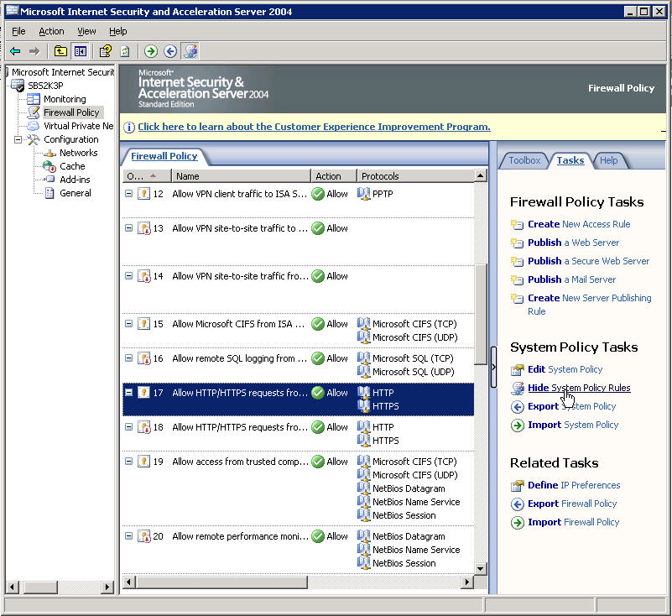Collapse rule 12 row expander
The width and height of the screenshot is (672, 616).
click(129, 194)
